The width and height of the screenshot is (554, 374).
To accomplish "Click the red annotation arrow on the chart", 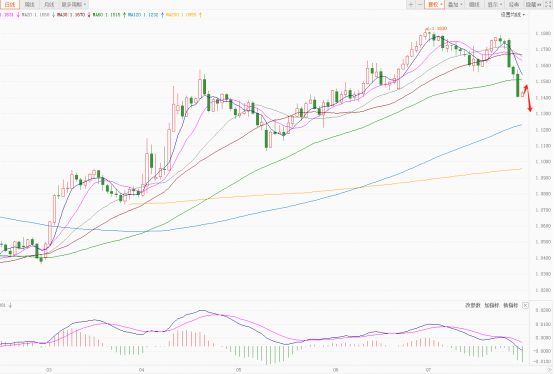I will click(x=528, y=98).
